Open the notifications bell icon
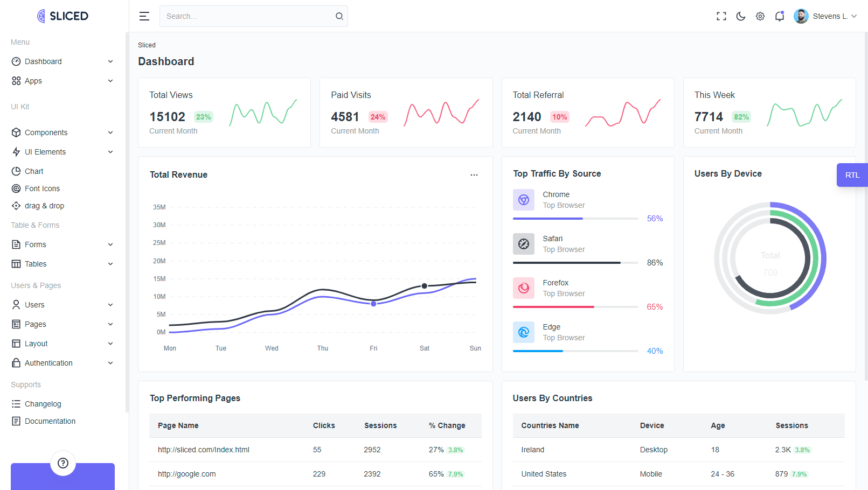The height and width of the screenshot is (490, 868). point(780,16)
